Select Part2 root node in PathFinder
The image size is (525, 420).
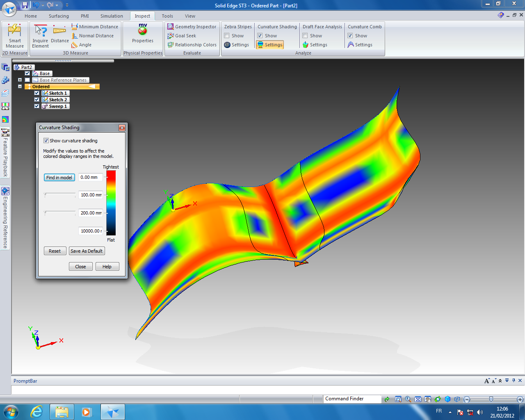click(x=24, y=67)
